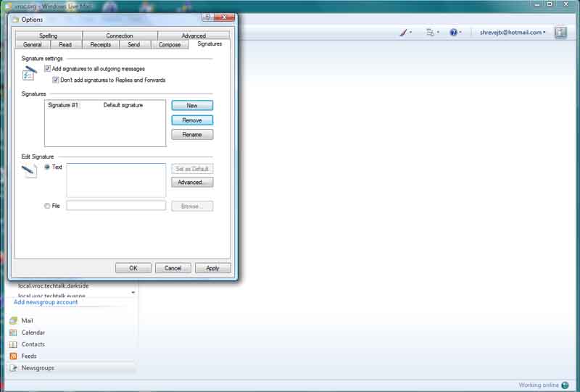Toggle Add signatures to all outgoing messages
The width and height of the screenshot is (580, 392).
(47, 69)
